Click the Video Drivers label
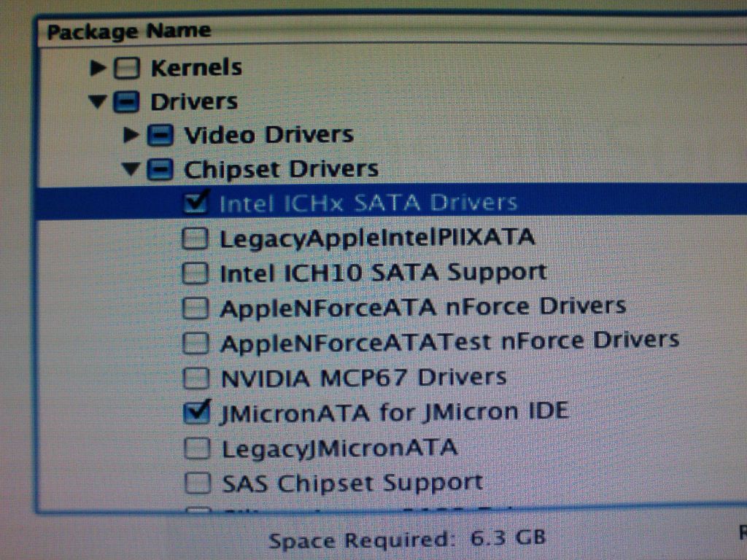 point(269,135)
